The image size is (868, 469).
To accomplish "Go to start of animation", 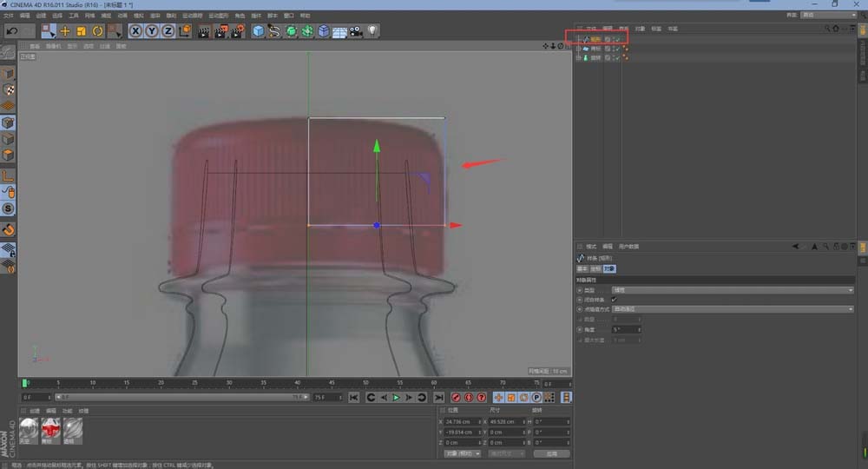I will click(x=354, y=398).
